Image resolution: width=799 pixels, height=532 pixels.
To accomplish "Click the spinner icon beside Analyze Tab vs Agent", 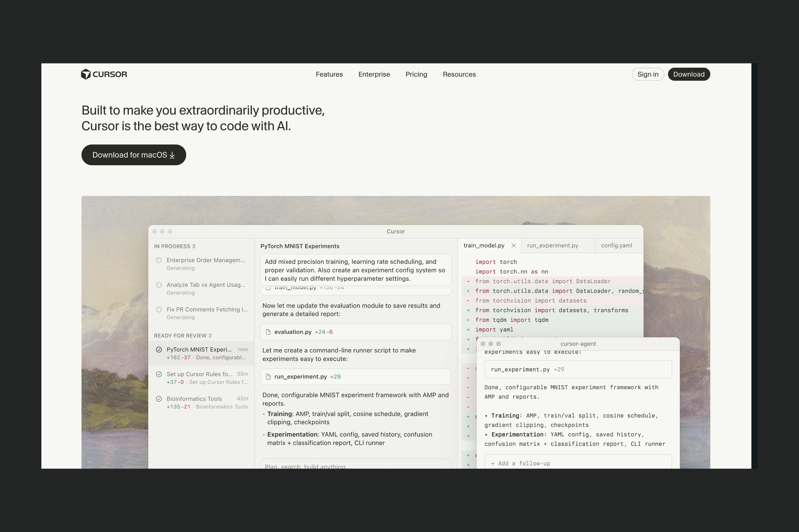I will click(159, 285).
